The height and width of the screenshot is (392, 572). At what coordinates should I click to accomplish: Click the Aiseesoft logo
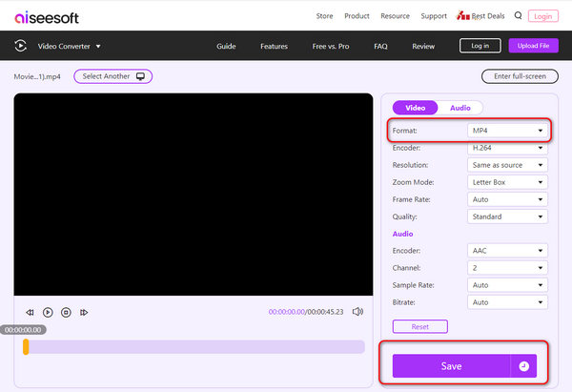(x=47, y=16)
